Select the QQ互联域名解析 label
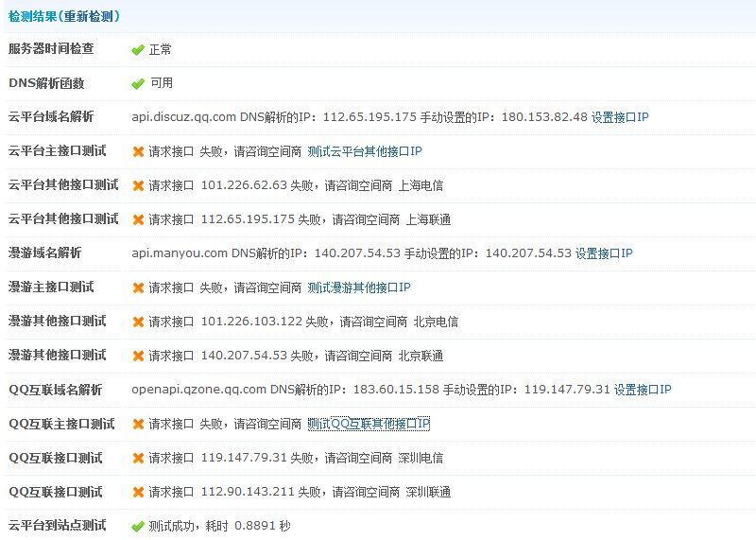 click(x=56, y=390)
